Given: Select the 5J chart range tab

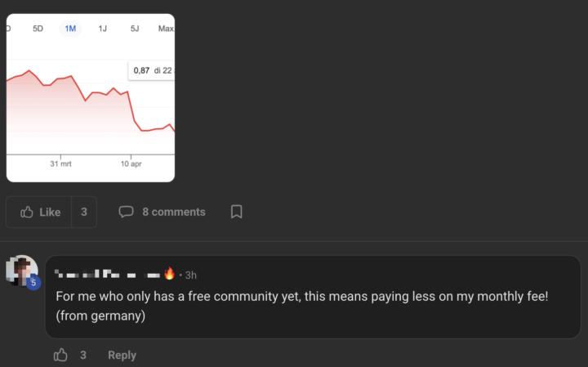Looking at the screenshot, I should pyautogui.click(x=135, y=29).
